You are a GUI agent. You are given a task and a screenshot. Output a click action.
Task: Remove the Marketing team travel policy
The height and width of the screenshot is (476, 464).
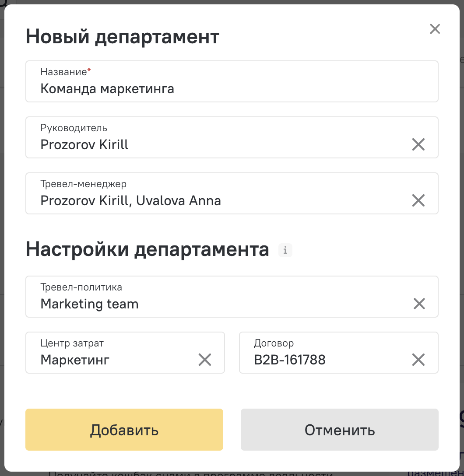tap(419, 304)
